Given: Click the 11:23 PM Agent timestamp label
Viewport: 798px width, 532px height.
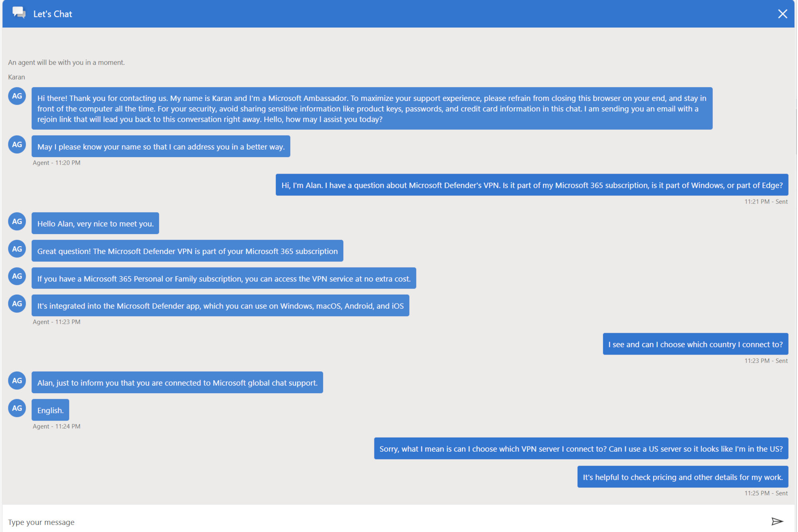Looking at the screenshot, I should point(56,322).
